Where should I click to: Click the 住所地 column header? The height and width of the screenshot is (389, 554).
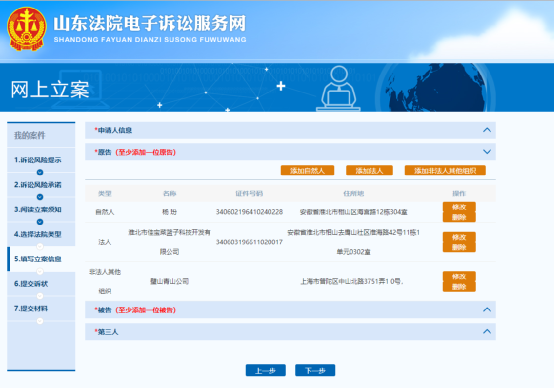pos(353,194)
